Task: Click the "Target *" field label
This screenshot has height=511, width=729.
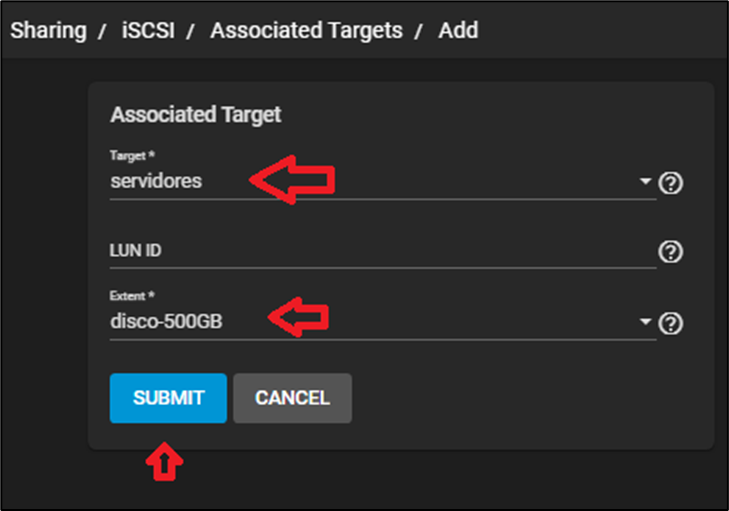Action: pos(132,156)
